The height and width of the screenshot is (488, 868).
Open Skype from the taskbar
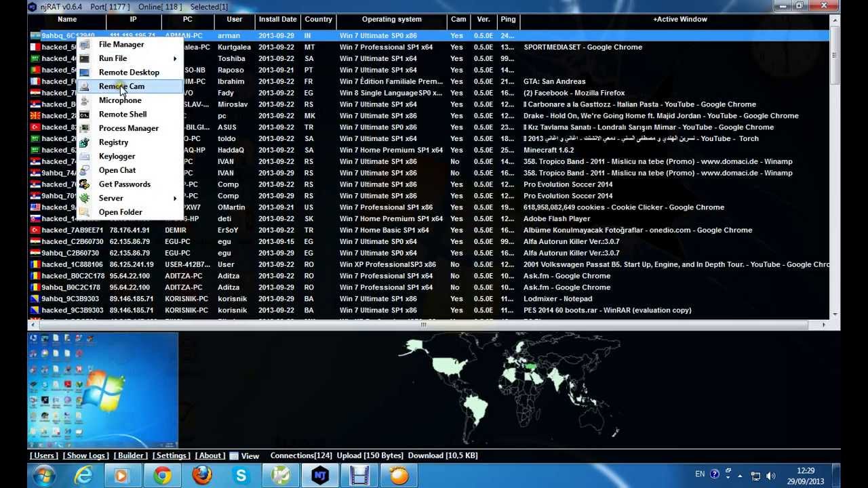click(241, 475)
